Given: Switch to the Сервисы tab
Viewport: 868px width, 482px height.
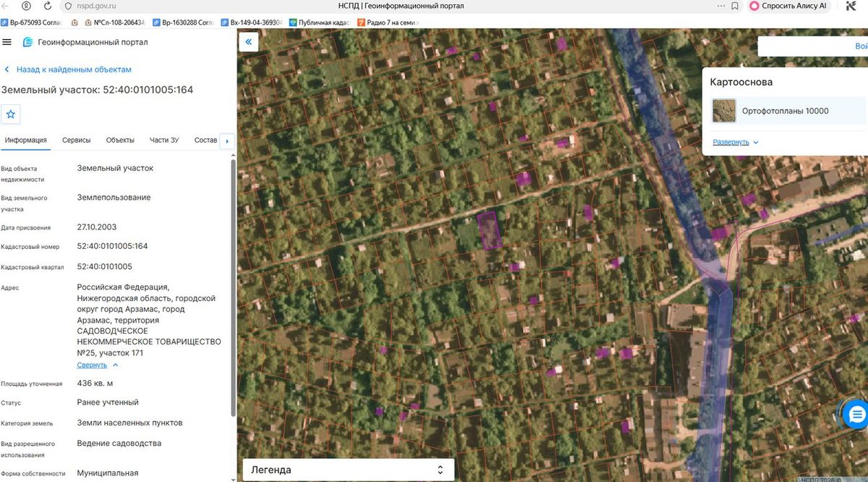Looking at the screenshot, I should pos(77,140).
